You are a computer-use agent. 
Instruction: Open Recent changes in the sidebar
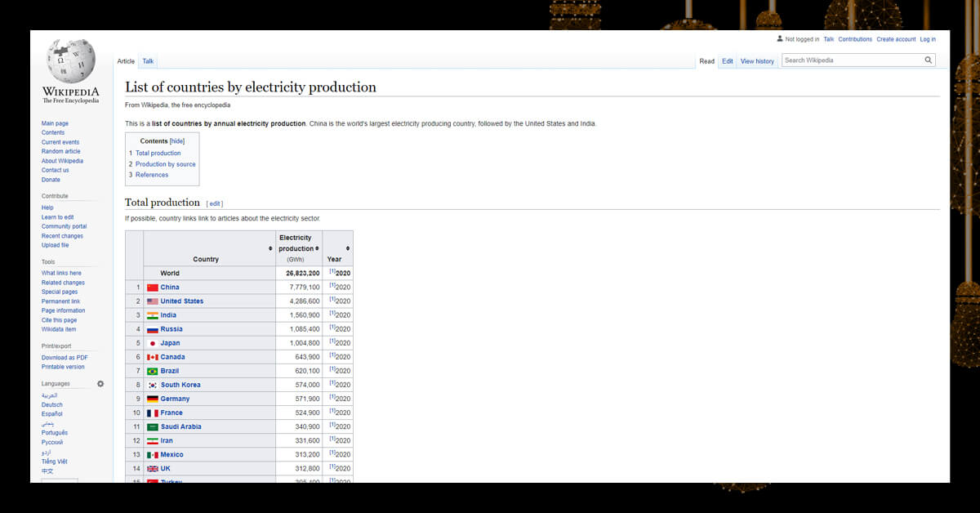62,236
